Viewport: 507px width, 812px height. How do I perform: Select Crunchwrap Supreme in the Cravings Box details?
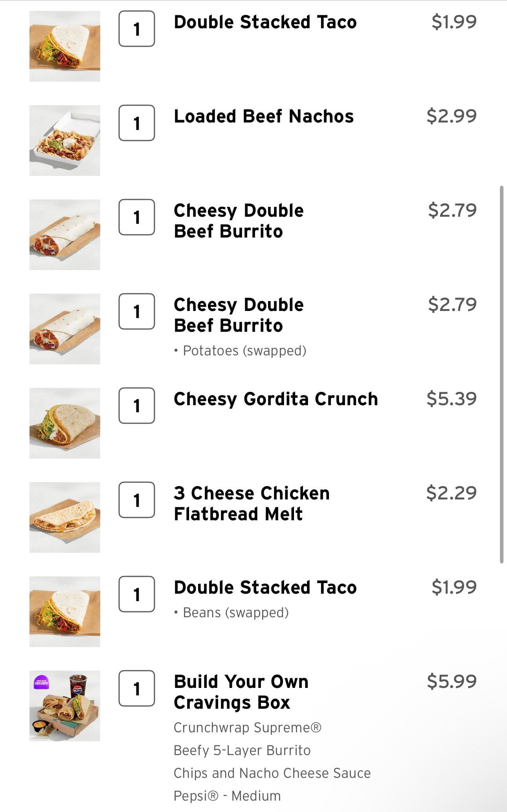click(x=248, y=728)
